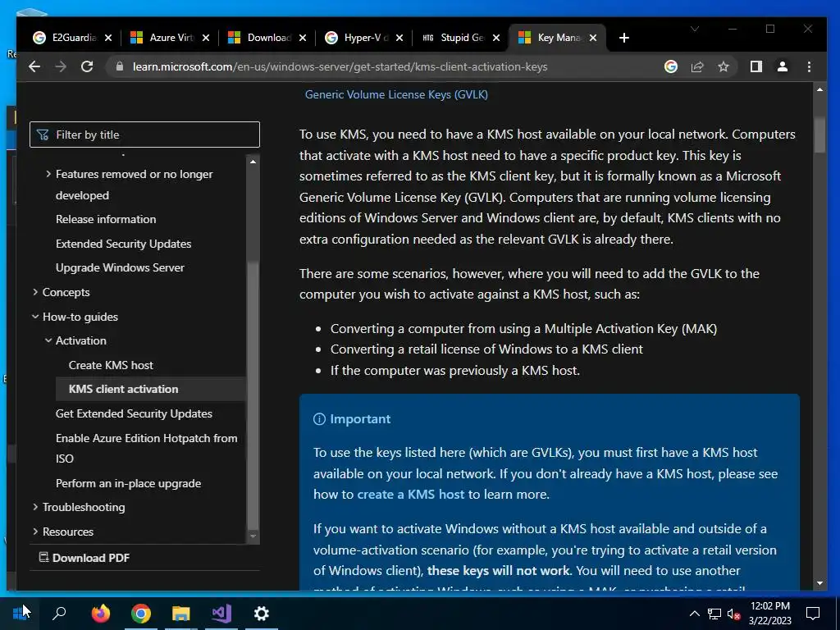Open Chrome from the taskbar
Screen dimensions: 840x630
(141, 613)
